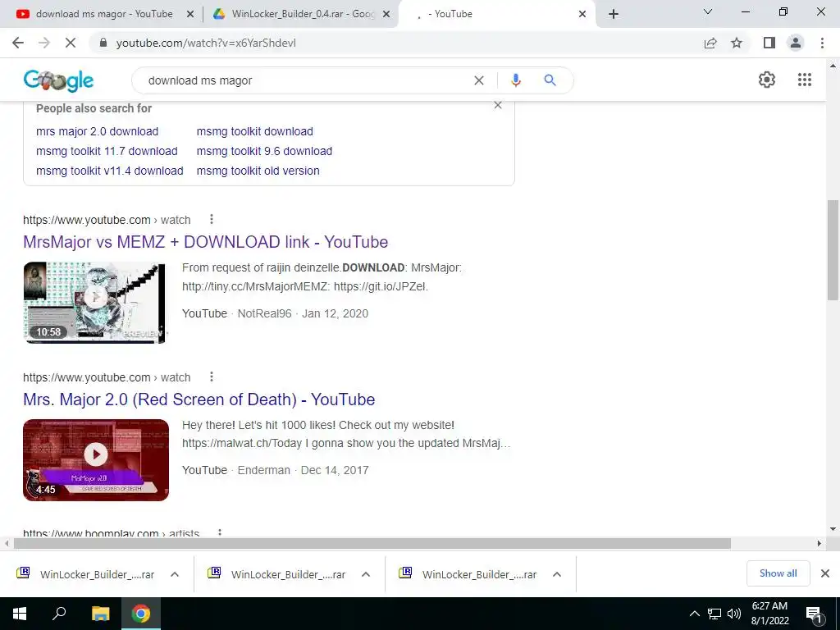Expand options for third WinLocker download
The width and height of the screenshot is (840, 630).
557,574
